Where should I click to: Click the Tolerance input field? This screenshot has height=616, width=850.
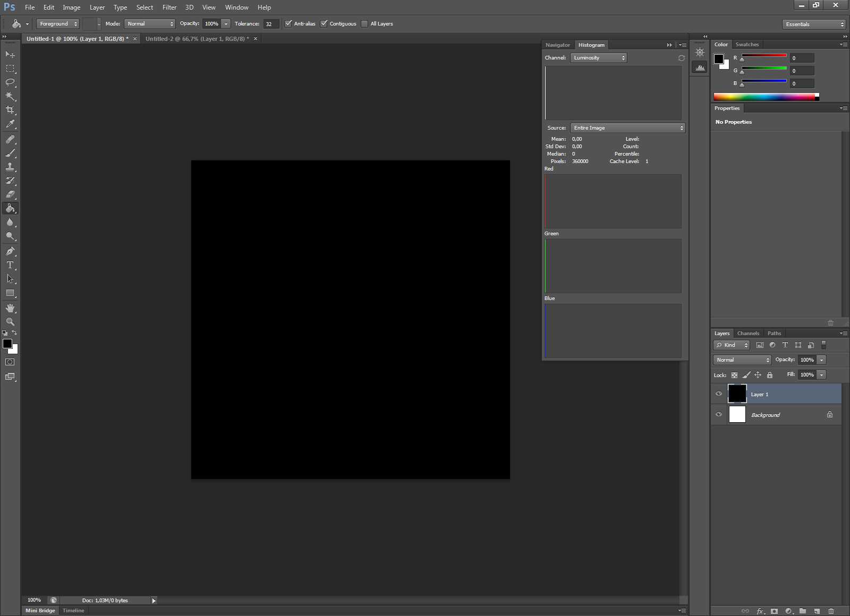pos(271,24)
